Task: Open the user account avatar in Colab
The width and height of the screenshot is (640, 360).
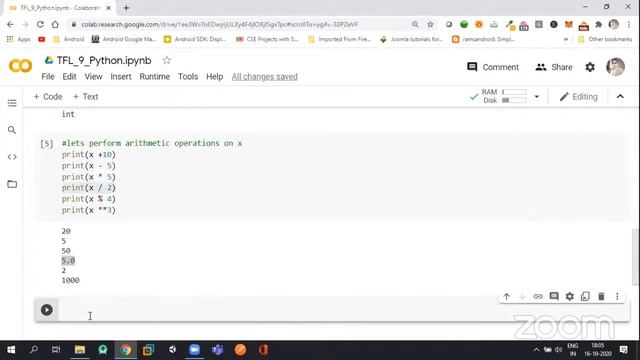Action: coord(615,67)
